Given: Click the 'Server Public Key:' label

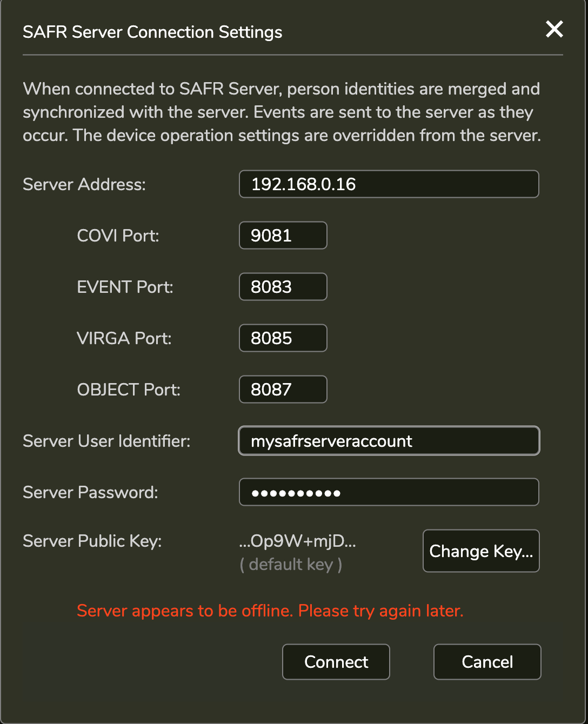Looking at the screenshot, I should [92, 541].
